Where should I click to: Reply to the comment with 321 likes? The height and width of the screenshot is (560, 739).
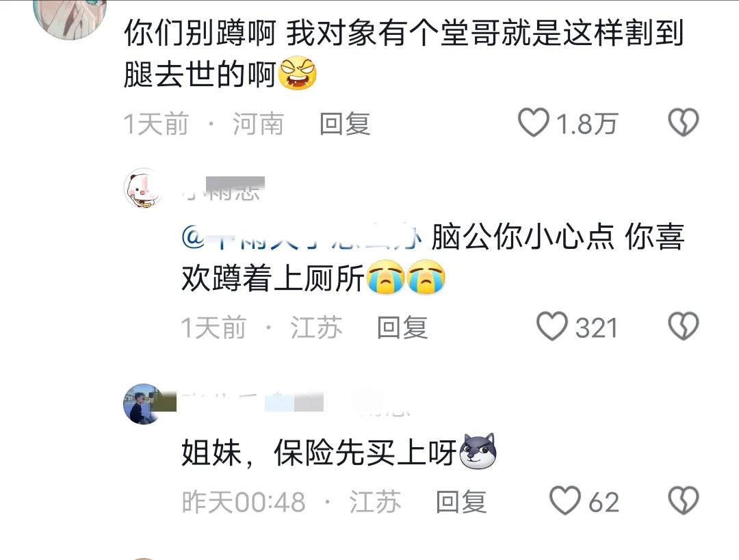click(x=402, y=328)
